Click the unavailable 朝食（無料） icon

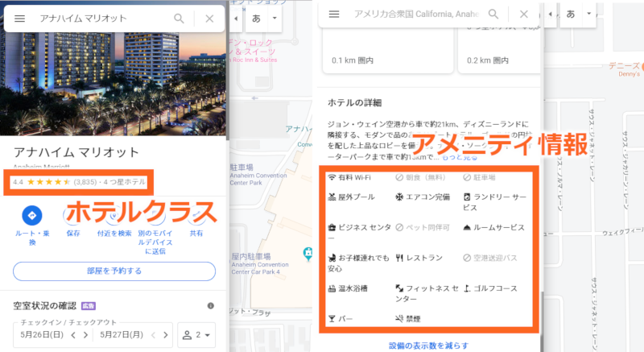pos(399,177)
